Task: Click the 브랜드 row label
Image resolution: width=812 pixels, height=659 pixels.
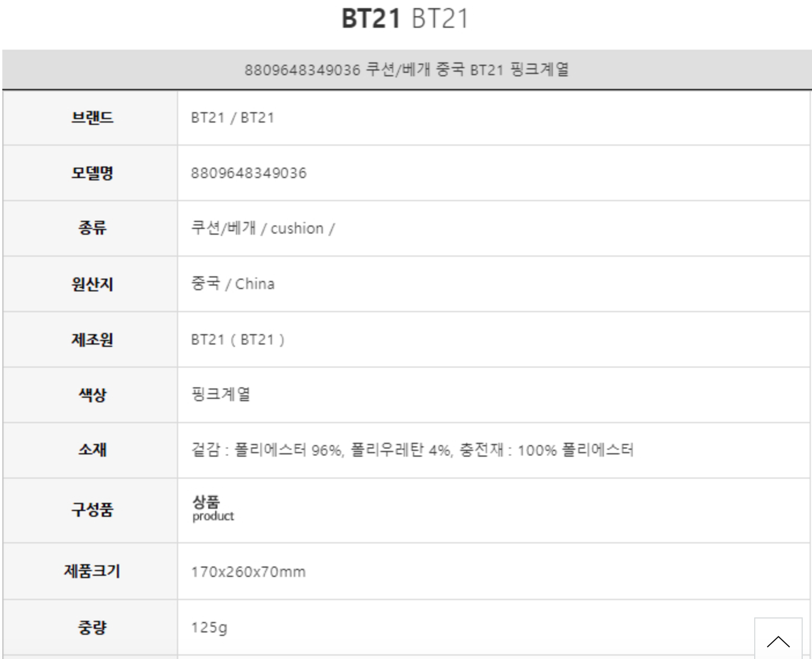Action: pyautogui.click(x=92, y=118)
